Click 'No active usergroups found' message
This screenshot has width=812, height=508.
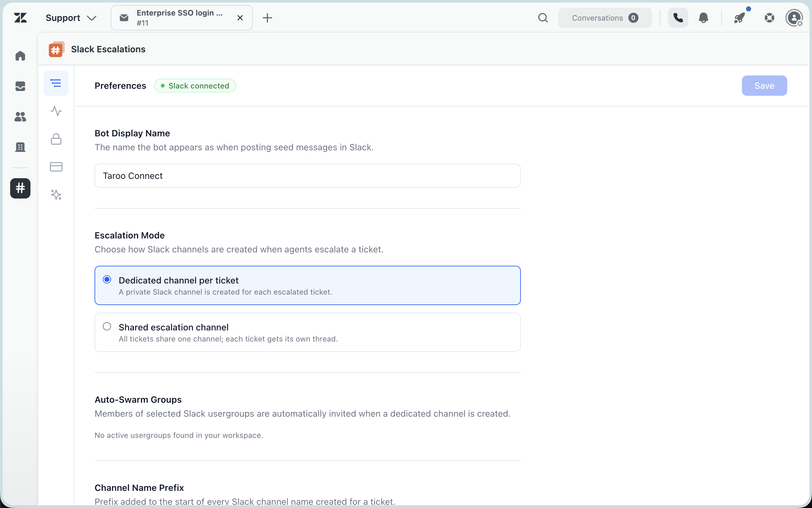(x=179, y=435)
